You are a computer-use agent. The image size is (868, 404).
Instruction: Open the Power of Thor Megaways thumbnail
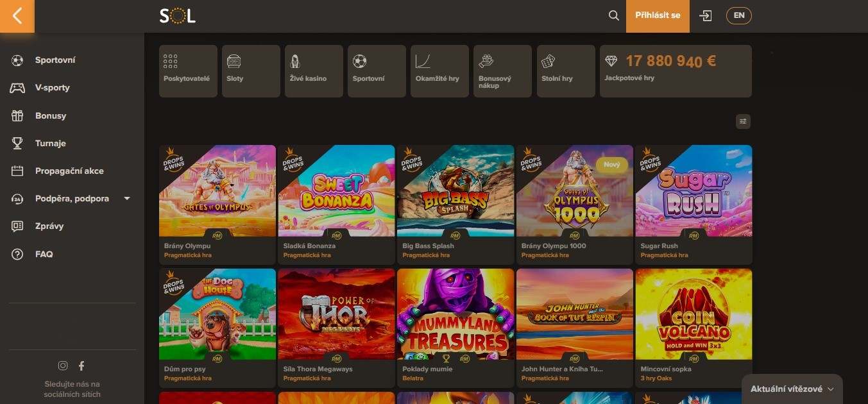(x=337, y=314)
